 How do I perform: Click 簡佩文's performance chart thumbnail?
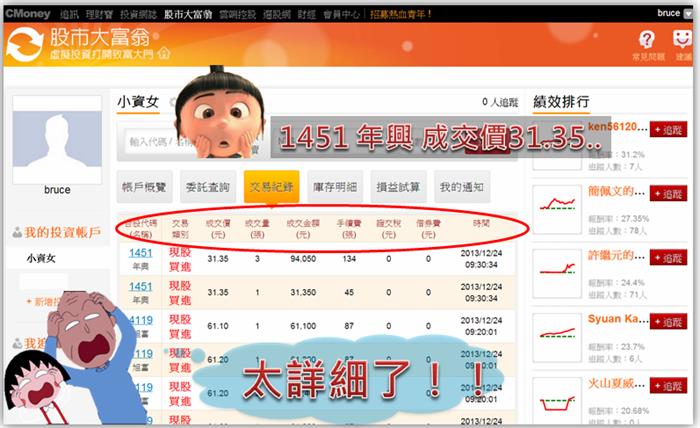(x=557, y=209)
